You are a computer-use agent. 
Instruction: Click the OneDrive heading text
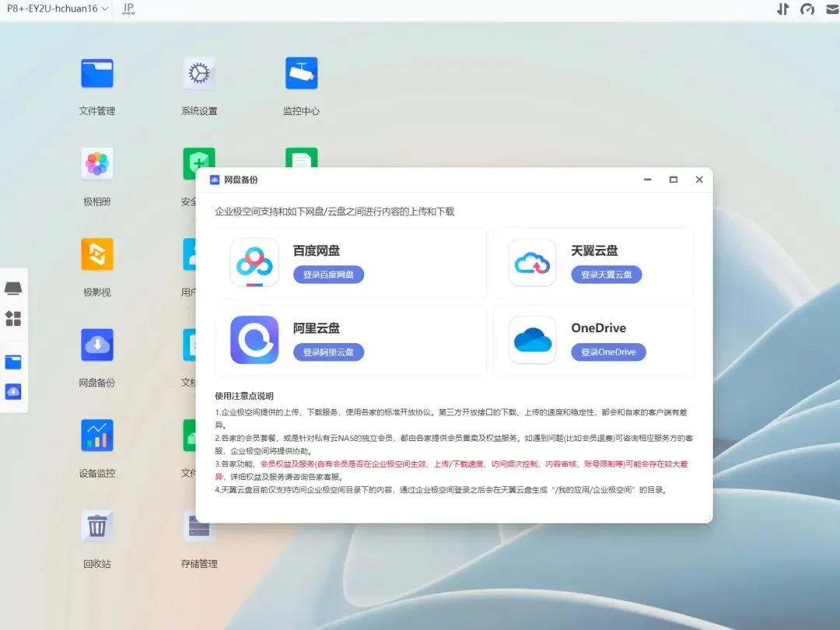(598, 328)
